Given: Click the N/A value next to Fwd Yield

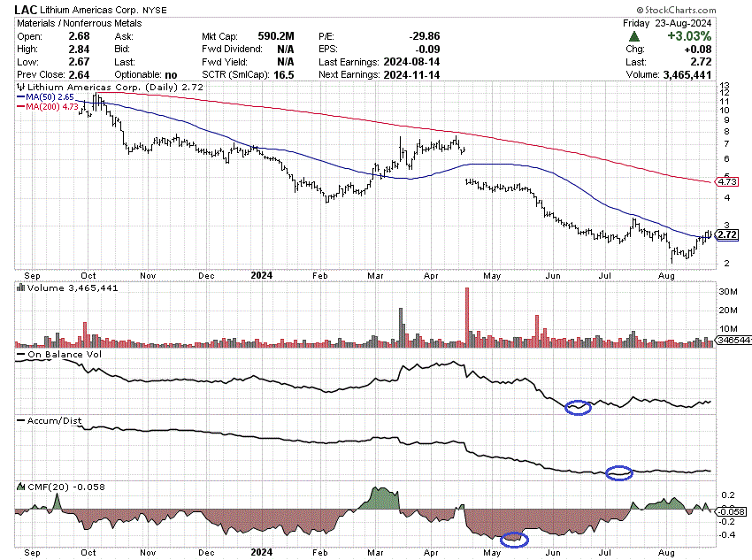Looking at the screenshot, I should (286, 62).
